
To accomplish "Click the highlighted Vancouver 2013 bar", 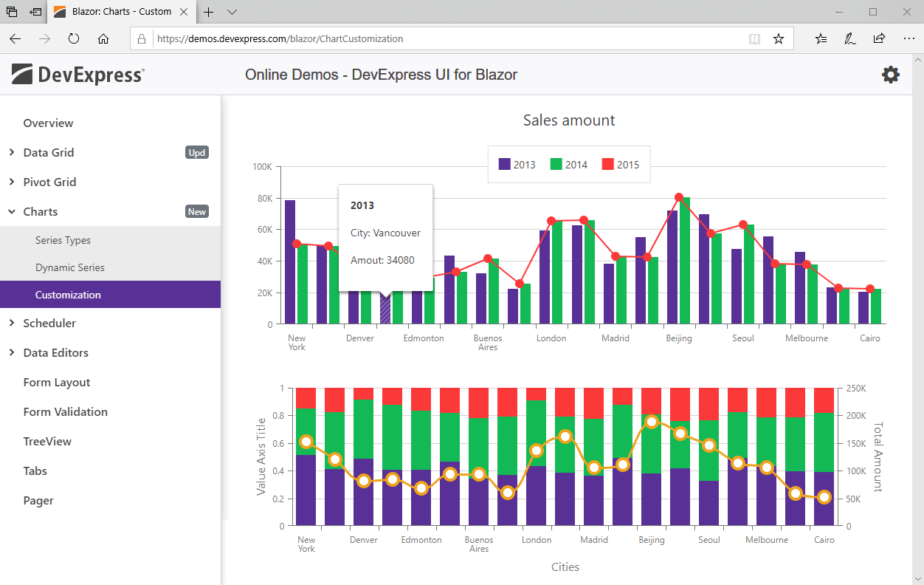I will pos(385,308).
